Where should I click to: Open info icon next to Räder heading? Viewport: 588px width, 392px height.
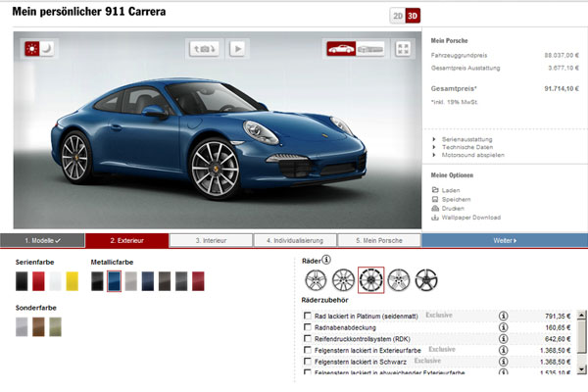point(326,260)
